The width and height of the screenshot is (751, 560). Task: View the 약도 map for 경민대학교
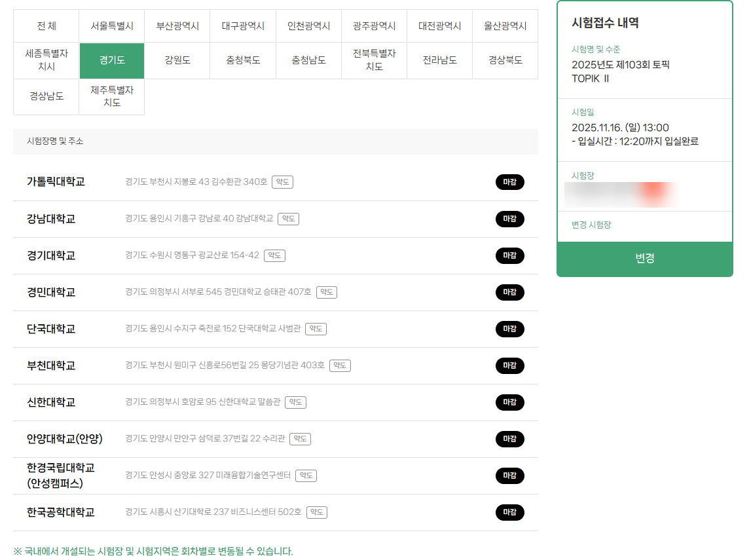[x=327, y=292]
